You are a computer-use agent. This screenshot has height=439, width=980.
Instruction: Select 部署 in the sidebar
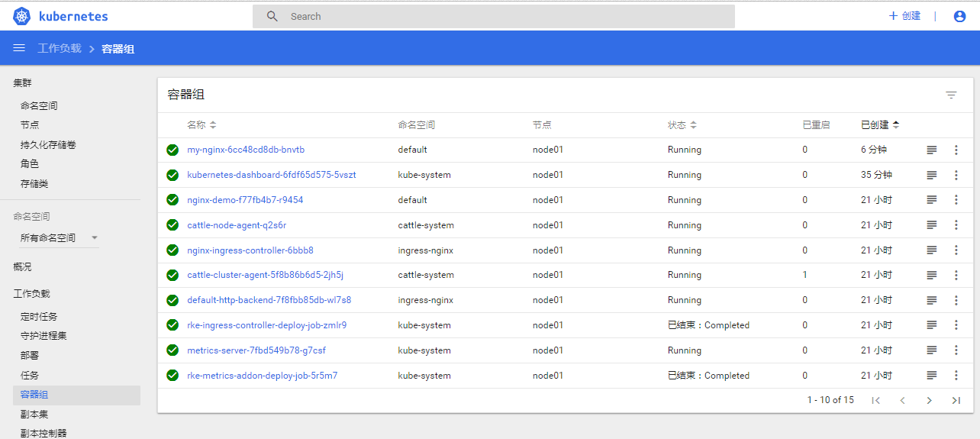click(30, 355)
